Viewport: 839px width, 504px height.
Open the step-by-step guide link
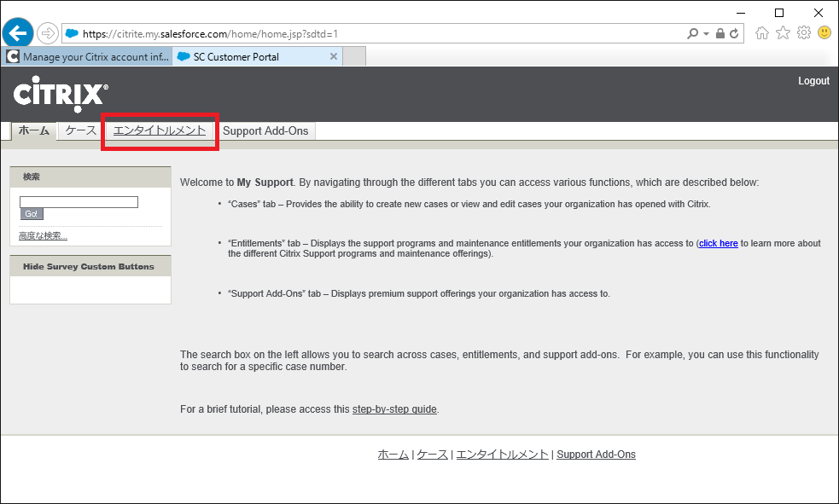pos(394,409)
